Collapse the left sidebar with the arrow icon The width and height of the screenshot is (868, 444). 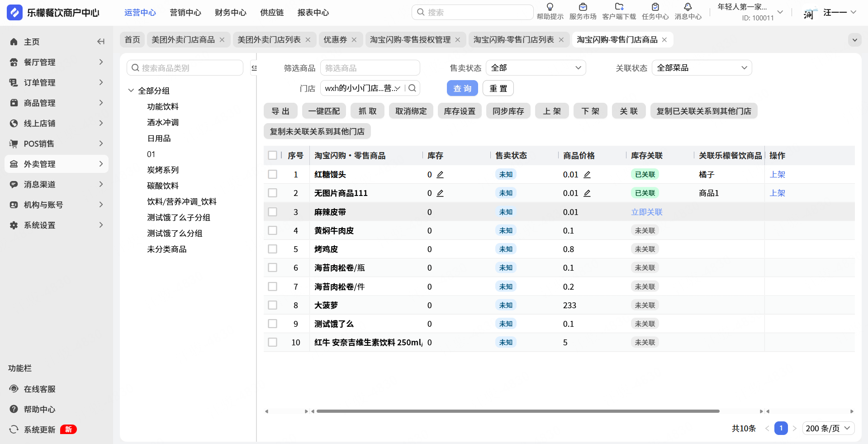101,42
